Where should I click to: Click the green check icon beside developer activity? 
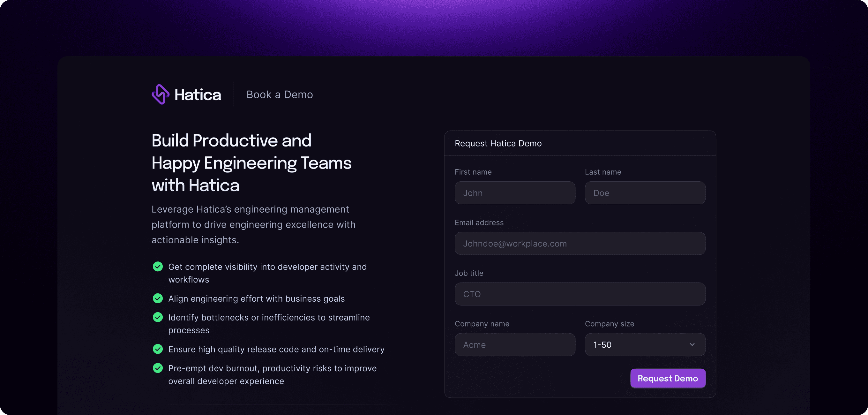pyautogui.click(x=158, y=267)
